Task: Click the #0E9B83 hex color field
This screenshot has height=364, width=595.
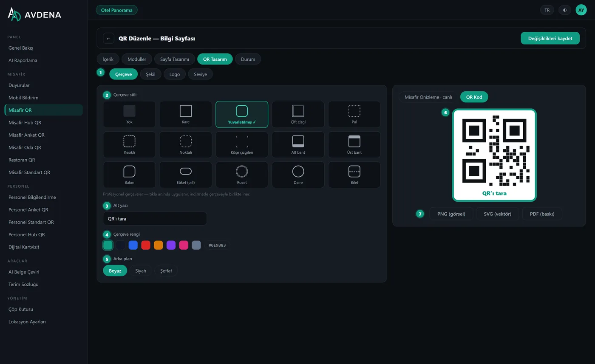Action: [217, 245]
